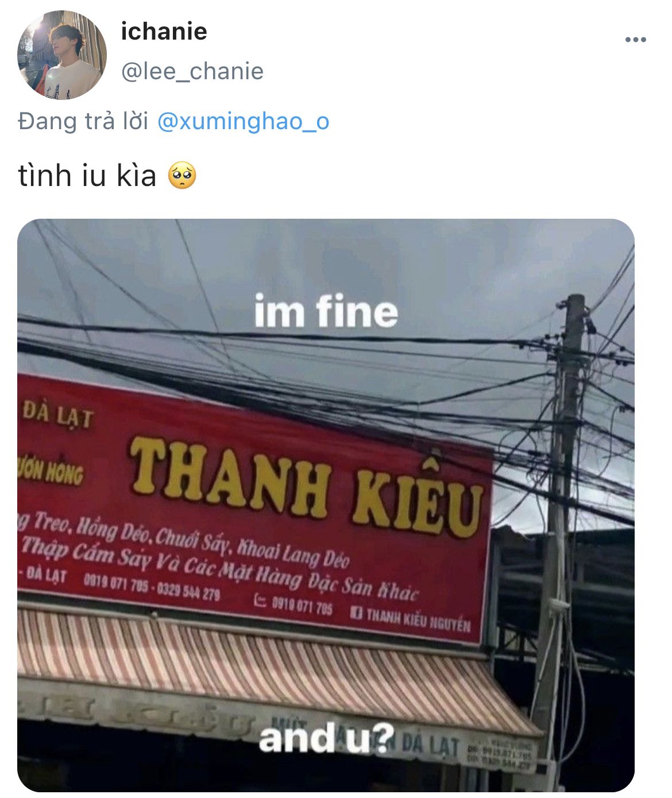The image size is (672, 798).
Task: Click the pleading face emoji in tweet
Action: tap(182, 176)
